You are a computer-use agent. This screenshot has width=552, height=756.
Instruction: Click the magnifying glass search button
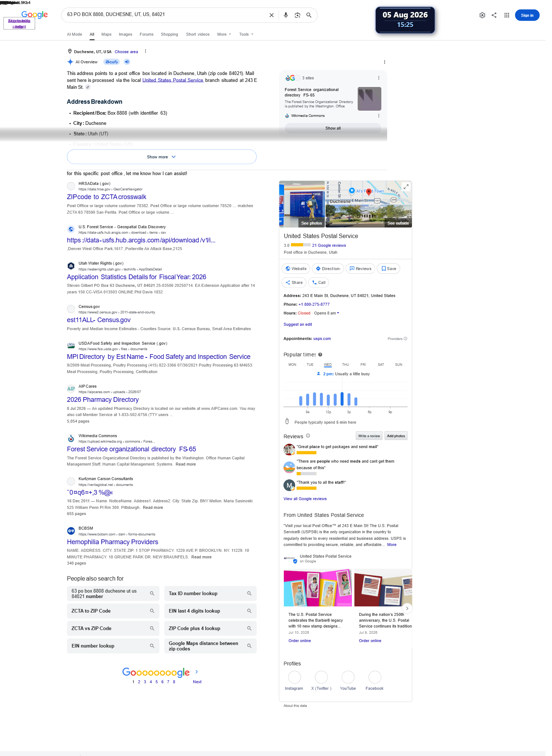[309, 15]
